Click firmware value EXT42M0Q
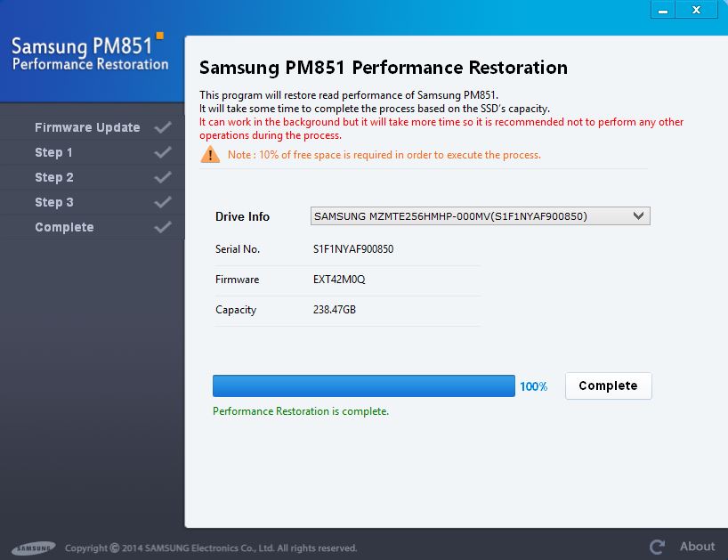The height and width of the screenshot is (560, 728). click(339, 279)
